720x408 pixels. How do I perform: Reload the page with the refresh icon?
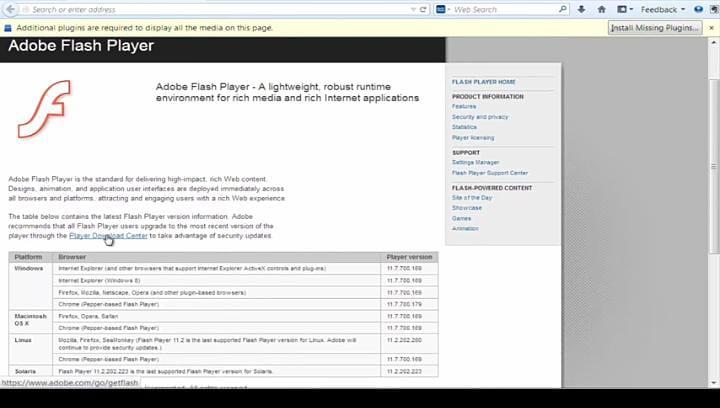tap(423, 9)
